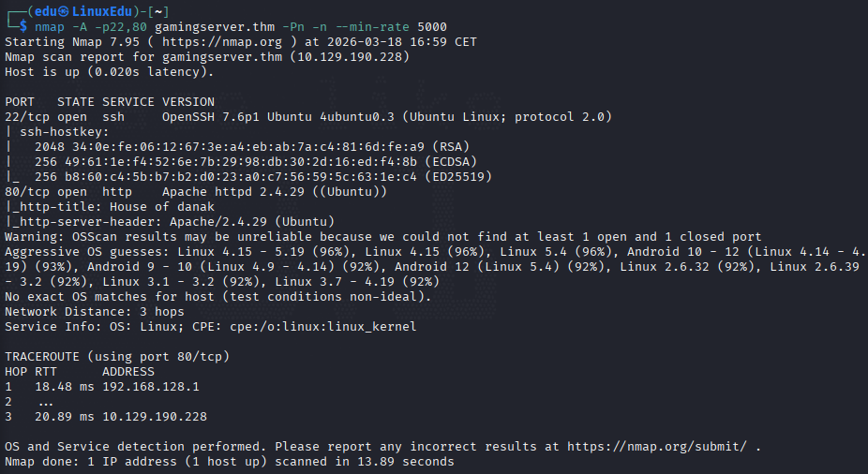
Task: Click the https://nmap.org/submit/ link
Action: click(656, 446)
